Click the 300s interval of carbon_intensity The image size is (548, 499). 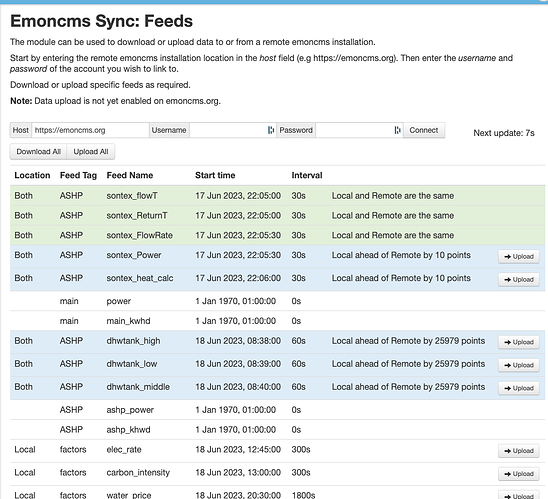301,472
